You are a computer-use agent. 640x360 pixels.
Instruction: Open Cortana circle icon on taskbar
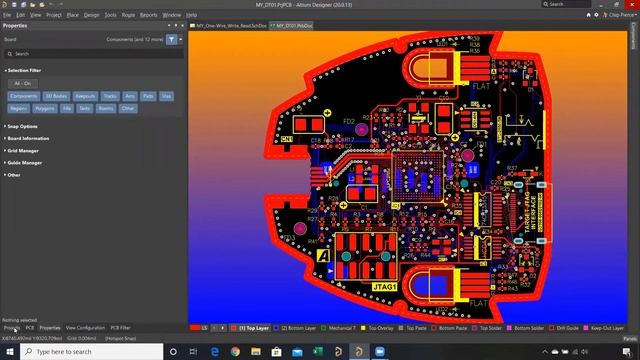tap(173, 351)
